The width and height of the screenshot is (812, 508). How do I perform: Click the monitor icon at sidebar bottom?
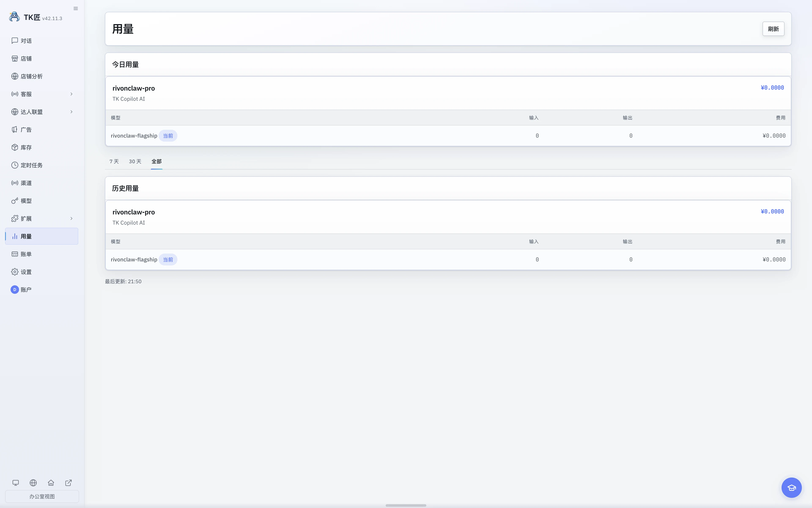pos(15,483)
